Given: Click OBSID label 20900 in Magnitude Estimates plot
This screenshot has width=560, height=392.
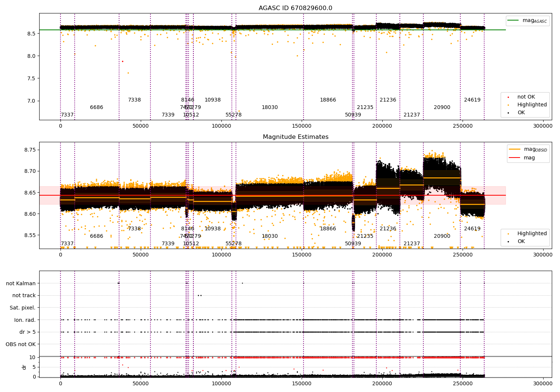Looking at the screenshot, I should pos(442,236).
